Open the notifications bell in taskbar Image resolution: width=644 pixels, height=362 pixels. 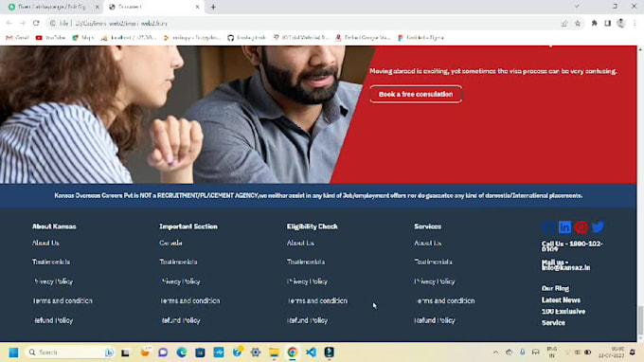[633, 353]
